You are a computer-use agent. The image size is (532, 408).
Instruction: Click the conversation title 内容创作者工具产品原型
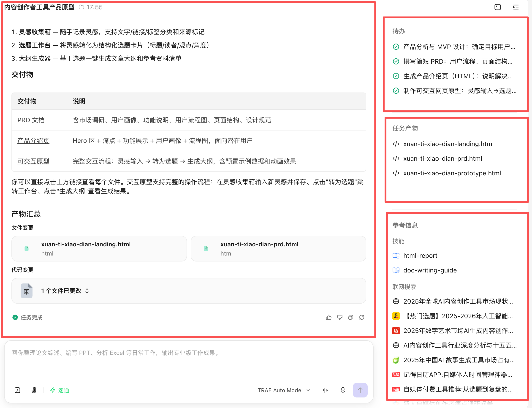39,7
